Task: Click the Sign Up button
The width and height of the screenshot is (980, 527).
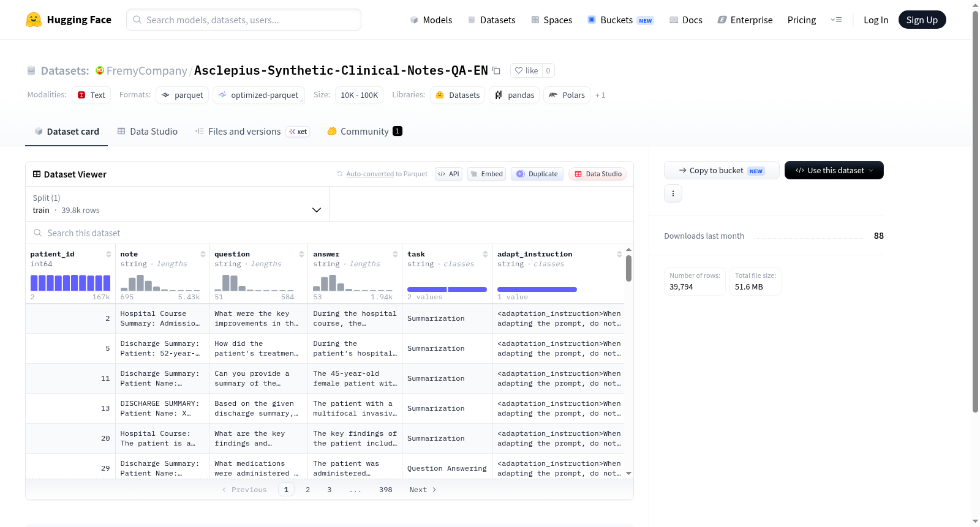Action: click(x=922, y=20)
